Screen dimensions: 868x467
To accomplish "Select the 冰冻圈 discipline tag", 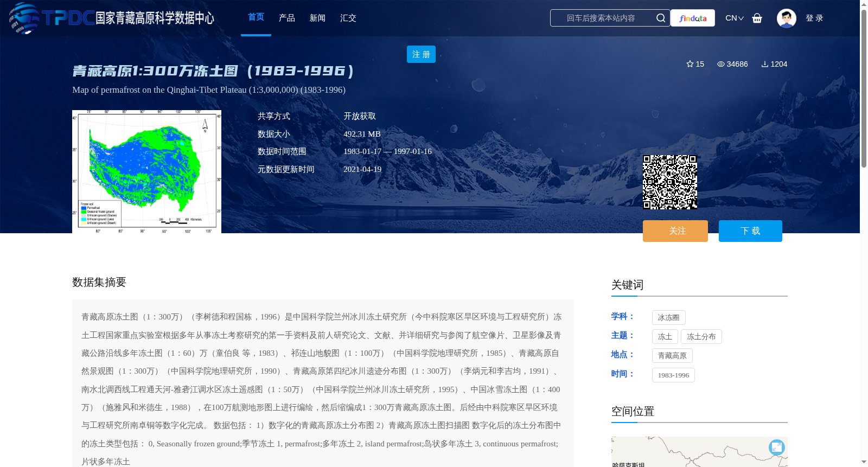I will tap(668, 317).
